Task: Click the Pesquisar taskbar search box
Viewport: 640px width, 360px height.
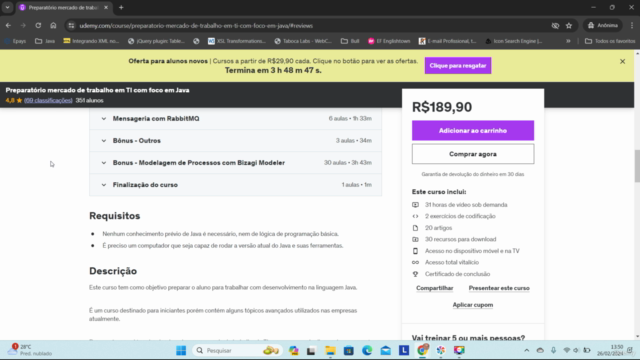Action: click(x=237, y=350)
